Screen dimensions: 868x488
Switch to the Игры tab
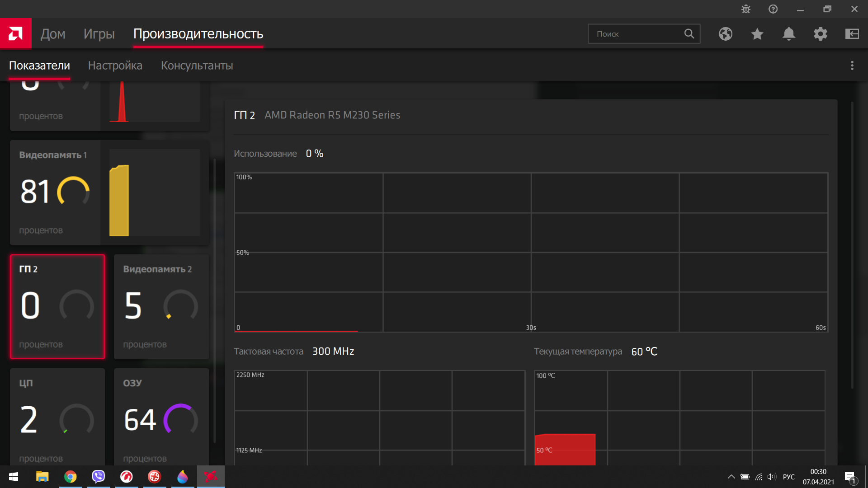coord(99,34)
